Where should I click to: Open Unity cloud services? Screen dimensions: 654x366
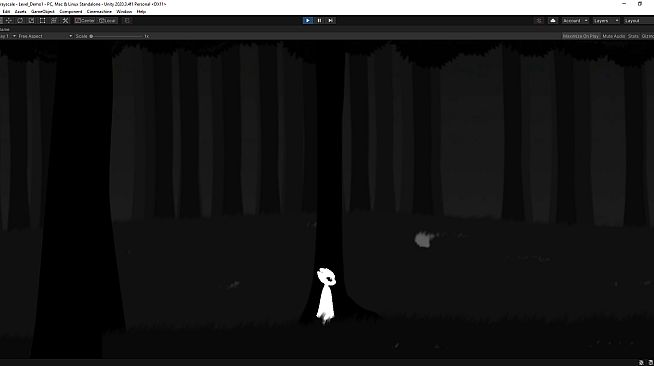553,20
